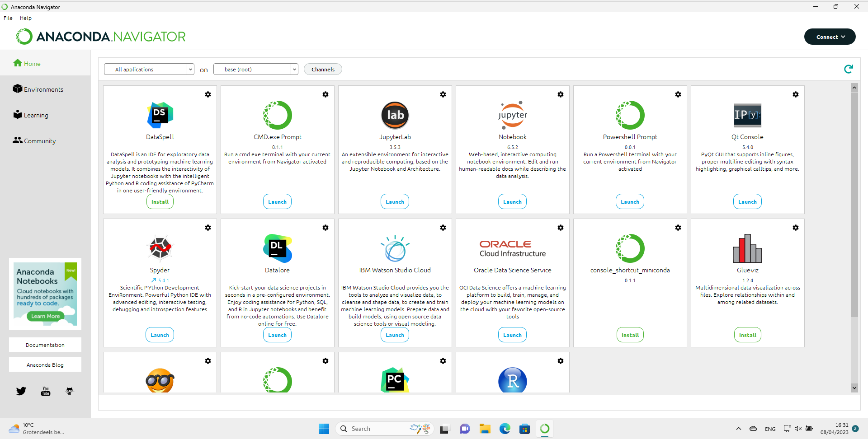
Task: Open settings gear for Spyder card
Action: tap(208, 228)
